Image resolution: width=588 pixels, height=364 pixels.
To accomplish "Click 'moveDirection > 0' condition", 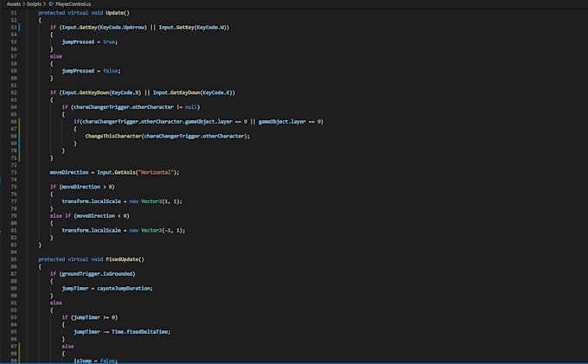I will 88,187.
